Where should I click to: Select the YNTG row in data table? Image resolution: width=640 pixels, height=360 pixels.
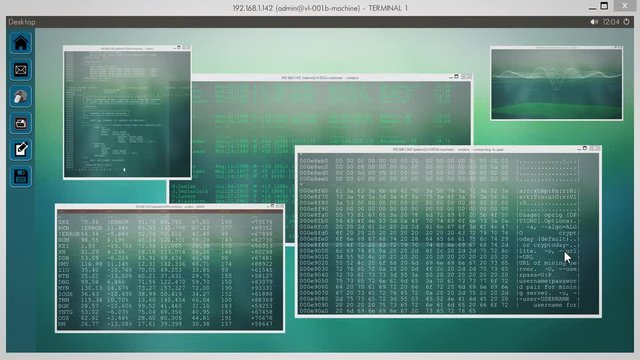tap(165, 312)
